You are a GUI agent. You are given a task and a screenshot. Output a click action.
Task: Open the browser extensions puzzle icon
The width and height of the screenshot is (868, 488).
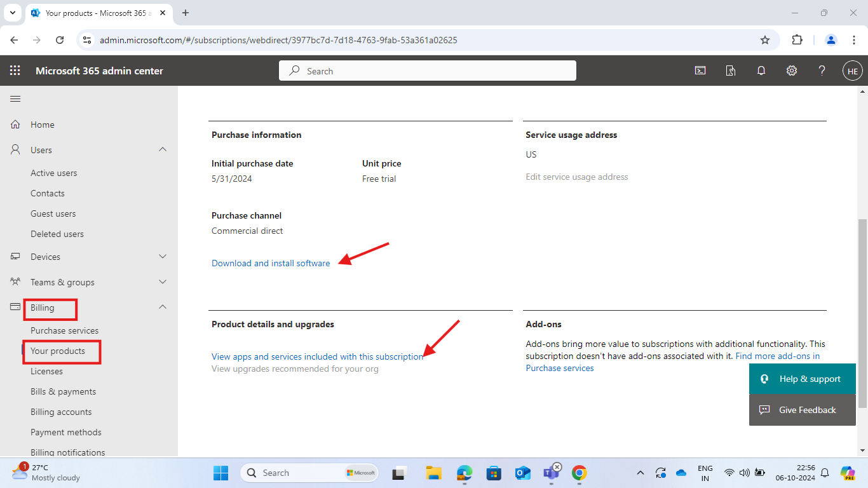797,39
